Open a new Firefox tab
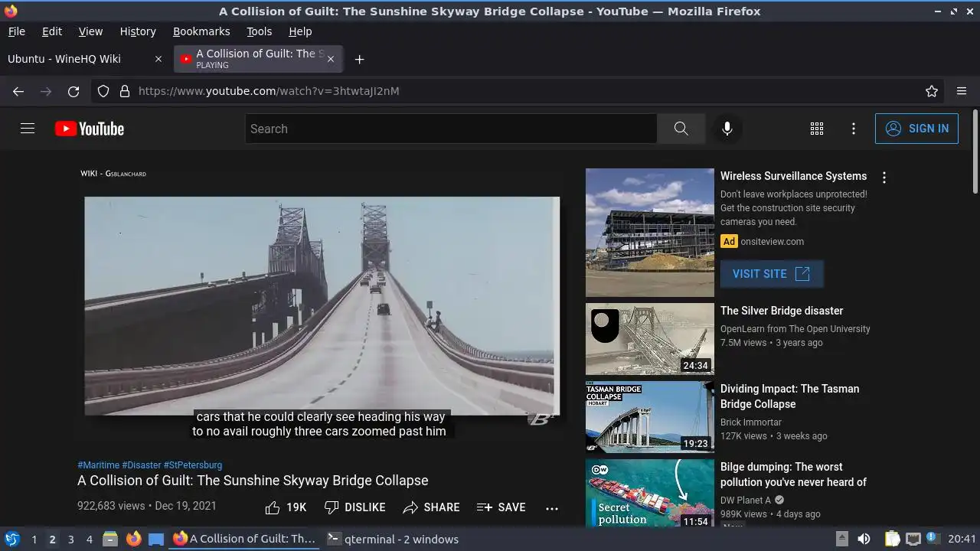980x551 pixels. point(359,59)
